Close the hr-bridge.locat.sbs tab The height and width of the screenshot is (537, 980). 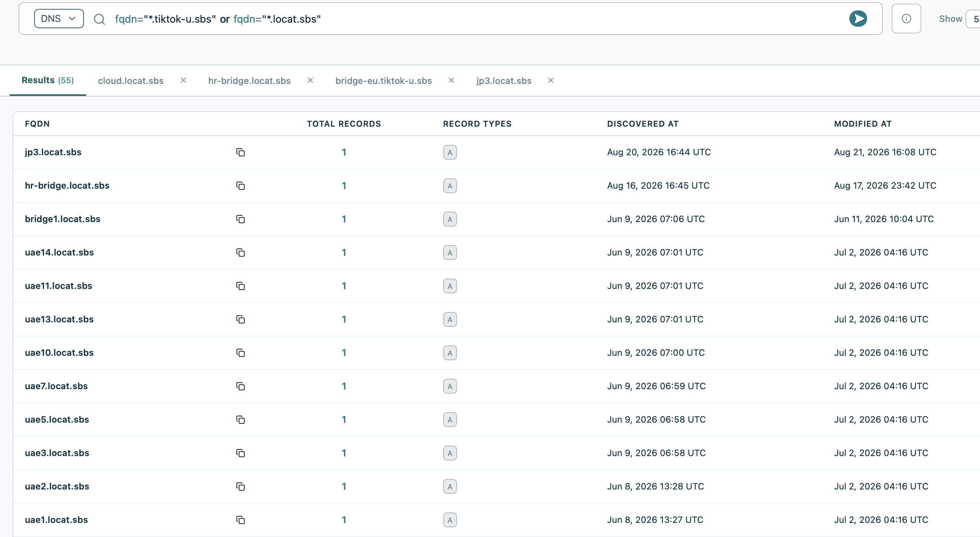(310, 80)
